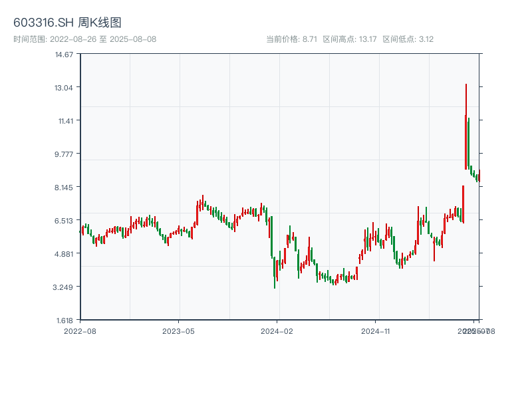Screen dimensions: 532x399
Task: Click the tallest red candlestick peaking near 13.17
Action: click(x=466, y=126)
